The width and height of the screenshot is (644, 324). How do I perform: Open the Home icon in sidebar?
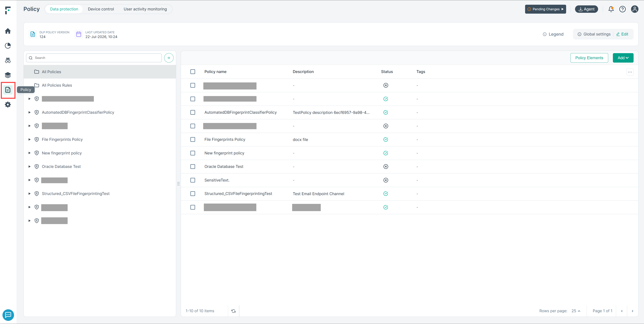click(8, 31)
